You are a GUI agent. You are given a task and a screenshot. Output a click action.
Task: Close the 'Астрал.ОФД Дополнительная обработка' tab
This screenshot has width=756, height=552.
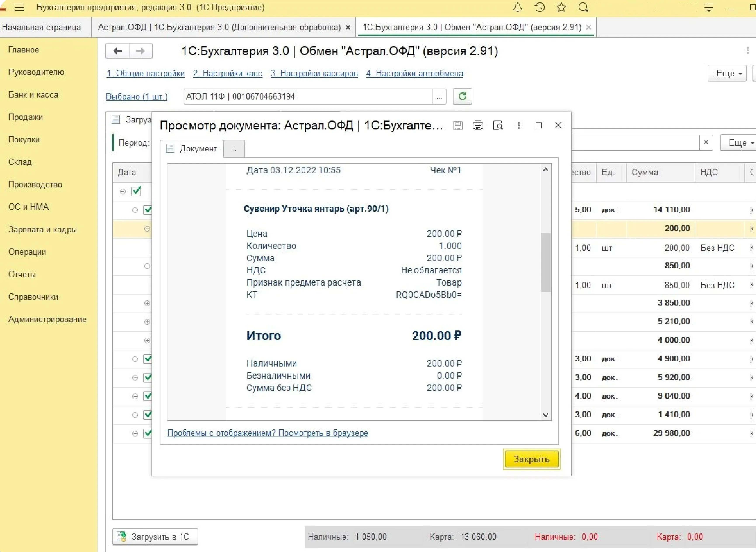[348, 27]
